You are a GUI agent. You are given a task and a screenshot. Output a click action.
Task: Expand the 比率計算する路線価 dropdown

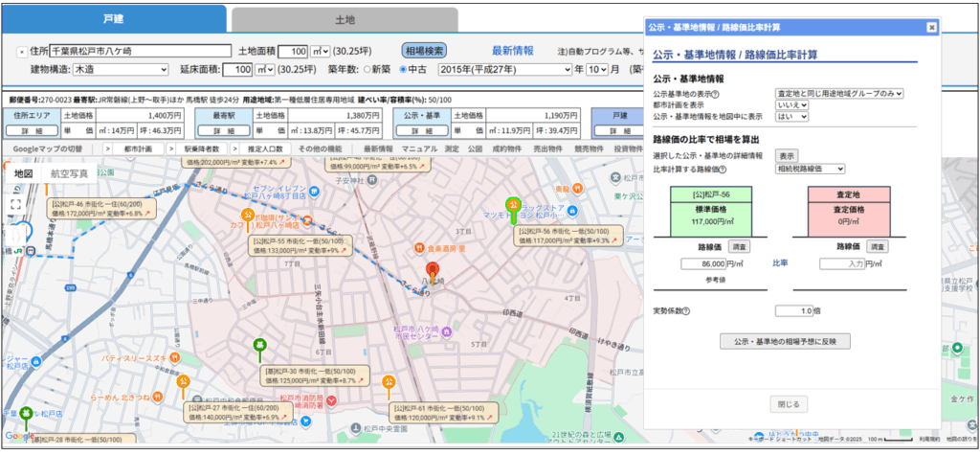(x=810, y=169)
